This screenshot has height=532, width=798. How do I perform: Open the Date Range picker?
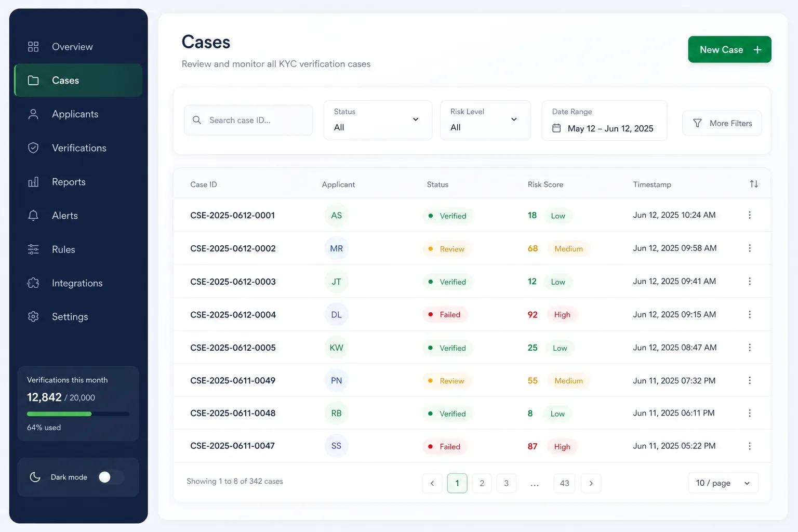(x=604, y=120)
